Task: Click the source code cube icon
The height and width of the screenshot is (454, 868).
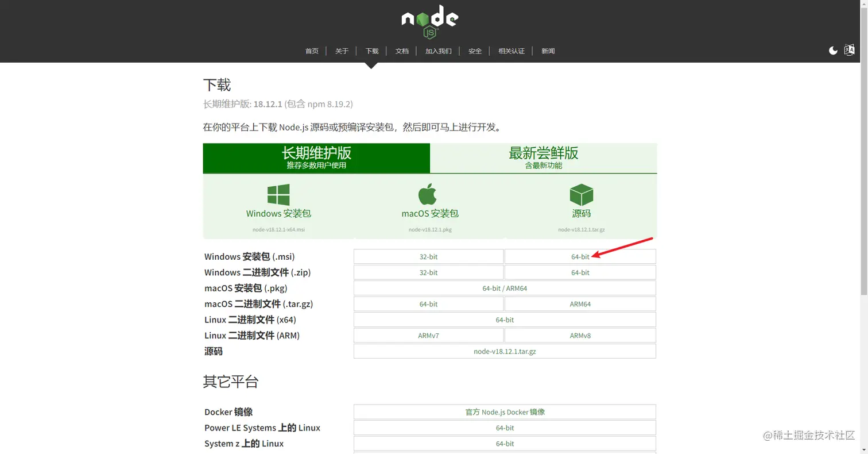Action: tap(581, 195)
